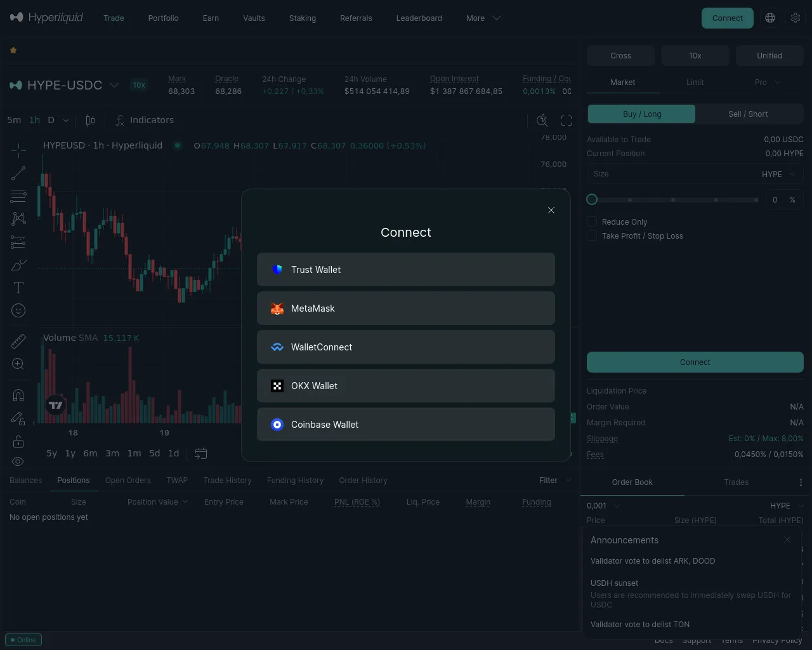Toggle fullscreen chart mode icon

pyautogui.click(x=566, y=120)
